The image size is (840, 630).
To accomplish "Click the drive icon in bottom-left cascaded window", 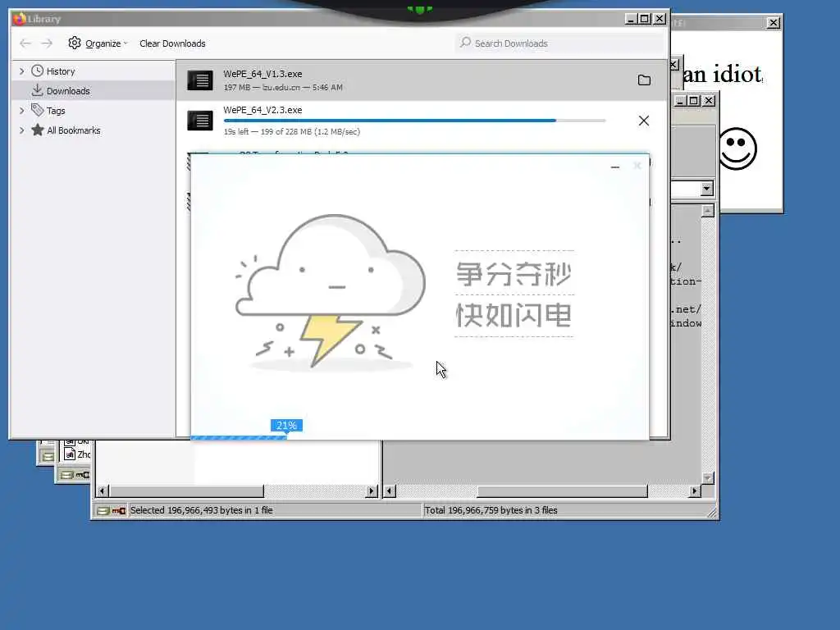I will click(67, 475).
